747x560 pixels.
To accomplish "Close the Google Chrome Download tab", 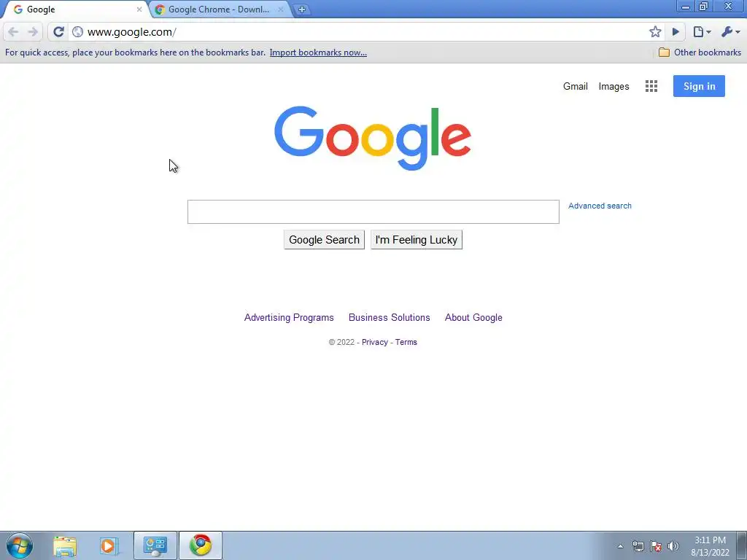I will tap(281, 9).
